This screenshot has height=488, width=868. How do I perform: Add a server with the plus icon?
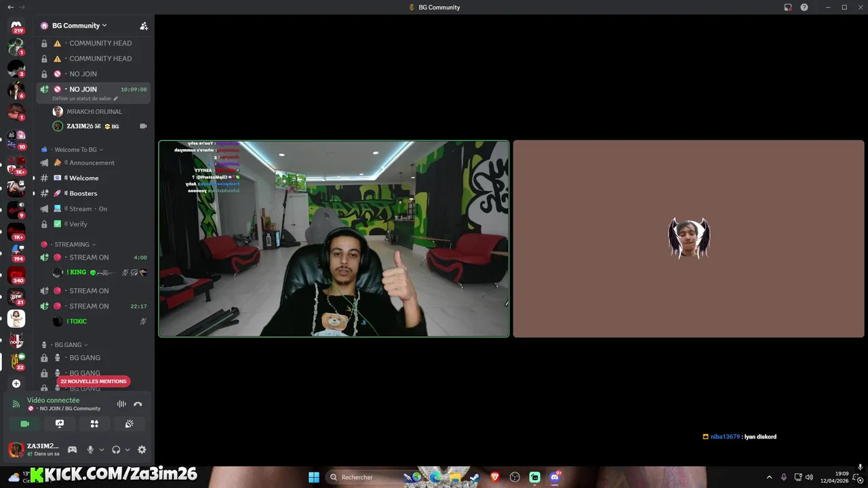click(x=16, y=384)
